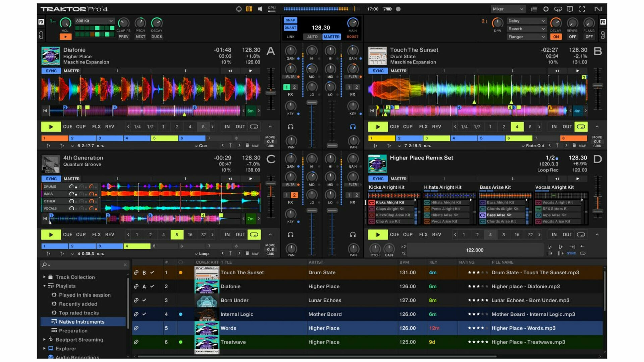The image size is (644, 362).
Task: Select Native Instruments playlist
Action: click(83, 322)
